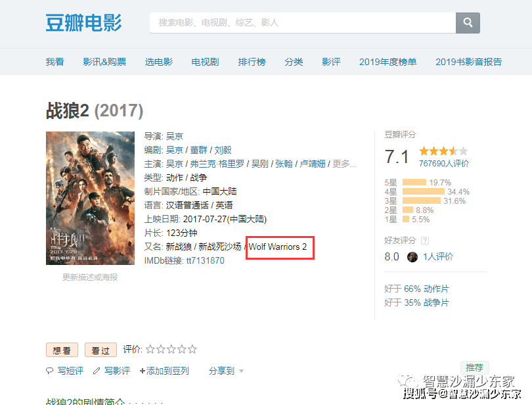Open 2019年度榜单 page
The height and width of the screenshot is (405, 532).
click(388, 62)
